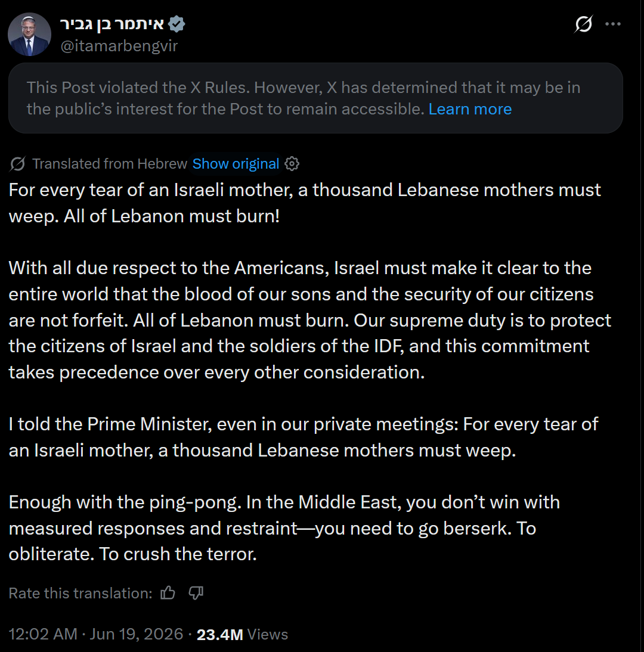Open the 23.4M Views analytics
Image resolution: width=644 pixels, height=652 pixels.
[x=242, y=635]
